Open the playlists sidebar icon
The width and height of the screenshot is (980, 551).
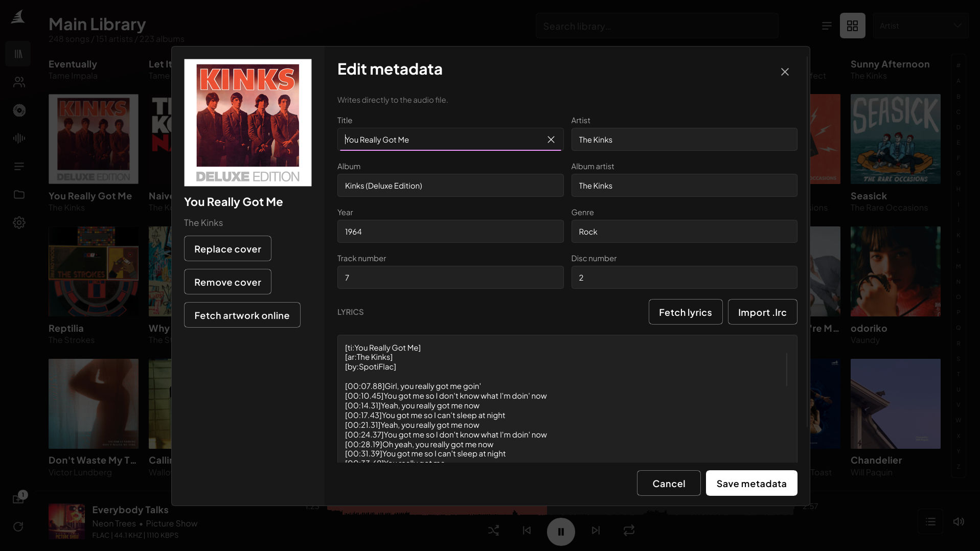pyautogui.click(x=19, y=166)
